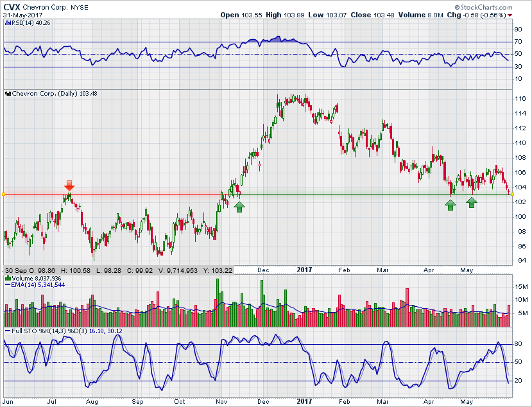Image resolution: width=532 pixels, height=407 pixels.
Task: Click the 100 price axis label
Action: (x=520, y=217)
